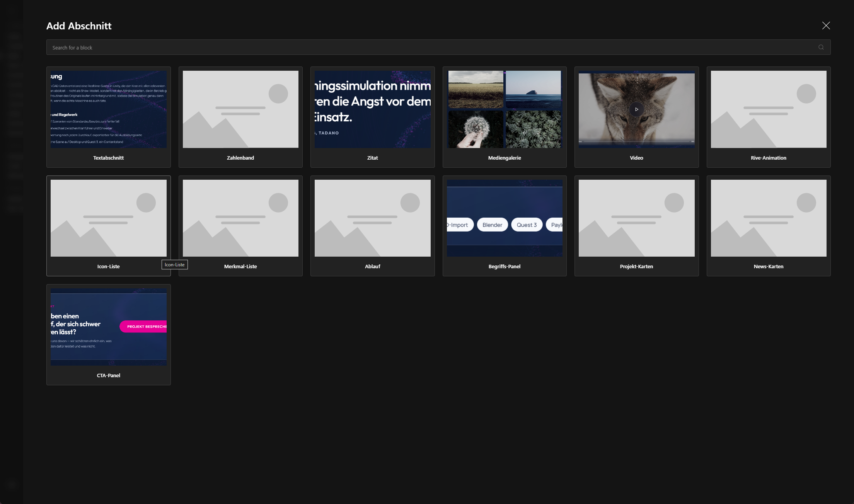The image size is (854, 504).
Task: Click the Zitat label
Action: 373,158
